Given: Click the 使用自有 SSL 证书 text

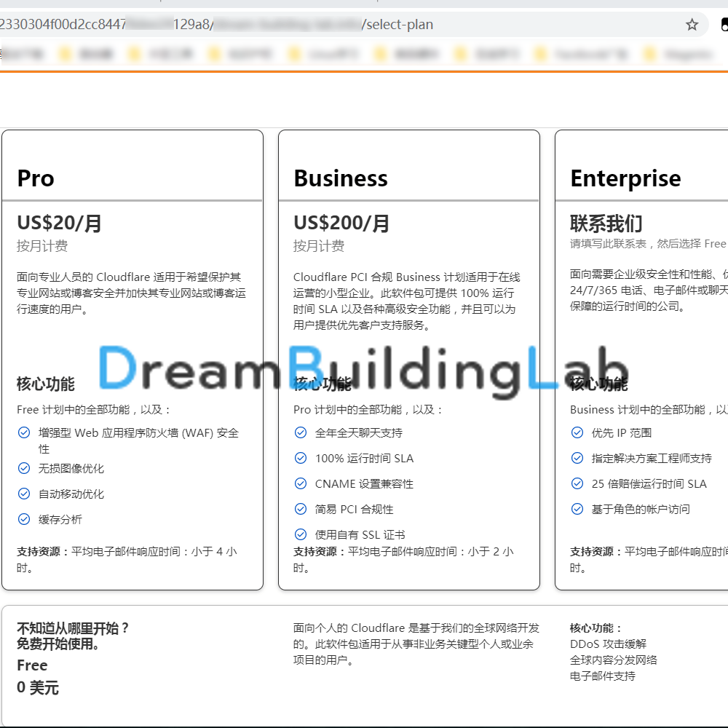Looking at the screenshot, I should coord(360,535).
